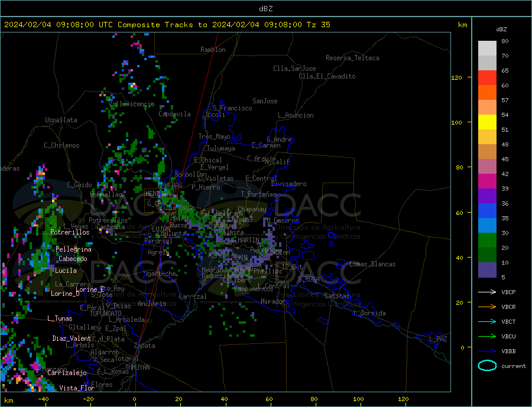Click the Divisadero location label
The height and width of the screenshot is (407, 532).
(288, 184)
